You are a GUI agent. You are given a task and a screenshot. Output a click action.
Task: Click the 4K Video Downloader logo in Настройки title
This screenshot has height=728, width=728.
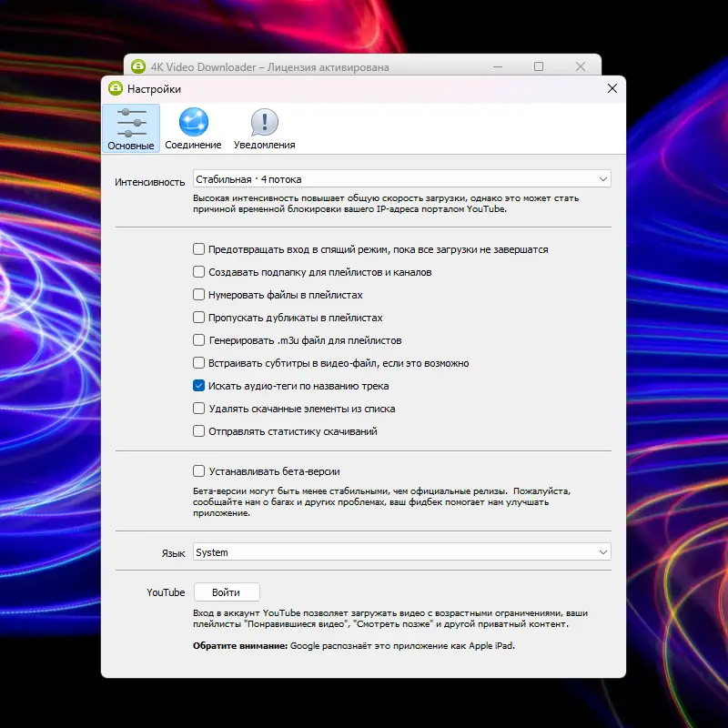pyautogui.click(x=114, y=88)
